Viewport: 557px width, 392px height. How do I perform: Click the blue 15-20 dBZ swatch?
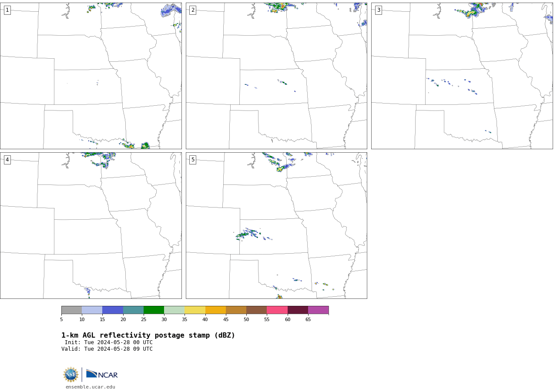coord(113,310)
